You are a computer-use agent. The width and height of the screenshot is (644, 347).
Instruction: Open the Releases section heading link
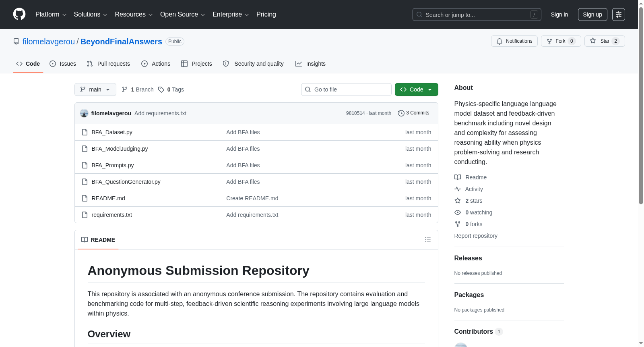[x=468, y=258]
